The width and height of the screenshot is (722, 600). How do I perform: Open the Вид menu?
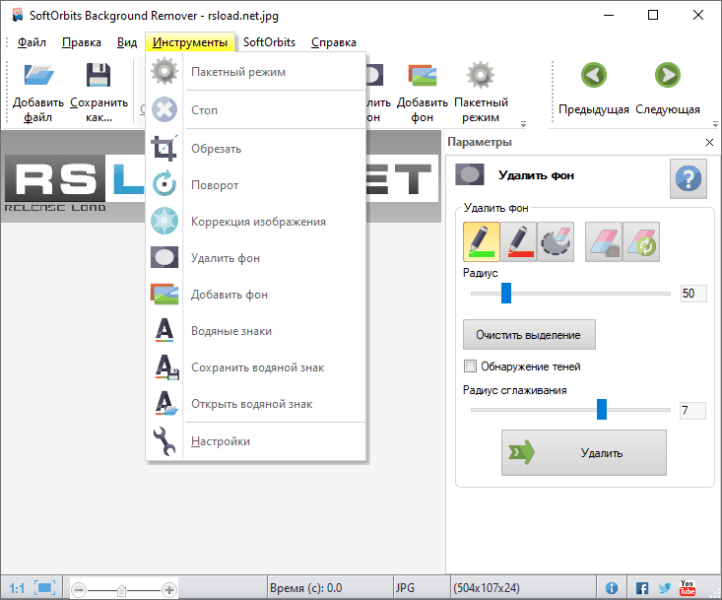click(x=127, y=42)
